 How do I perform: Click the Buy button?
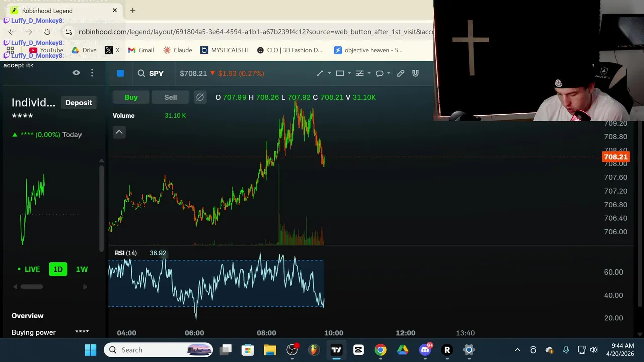pos(131,97)
